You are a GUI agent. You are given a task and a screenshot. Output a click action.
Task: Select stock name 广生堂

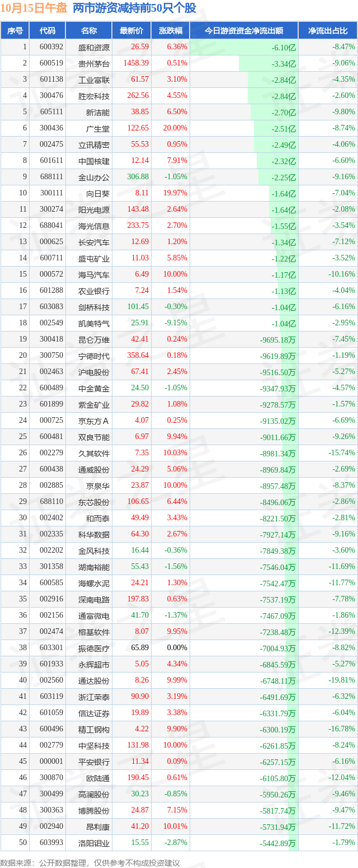click(98, 128)
